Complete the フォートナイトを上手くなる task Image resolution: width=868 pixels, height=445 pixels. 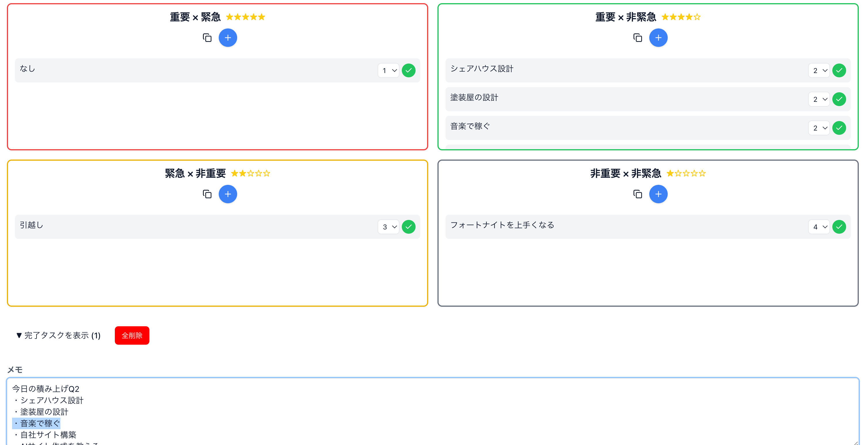(839, 227)
